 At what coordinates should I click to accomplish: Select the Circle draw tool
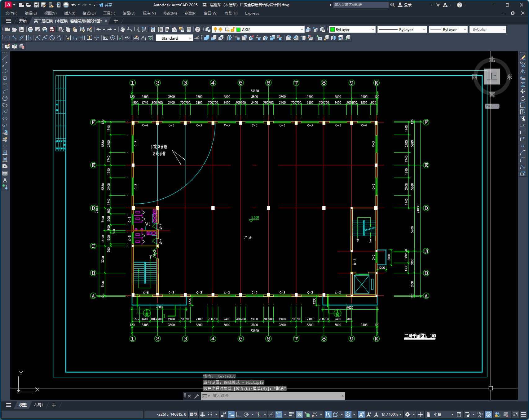pos(5,98)
